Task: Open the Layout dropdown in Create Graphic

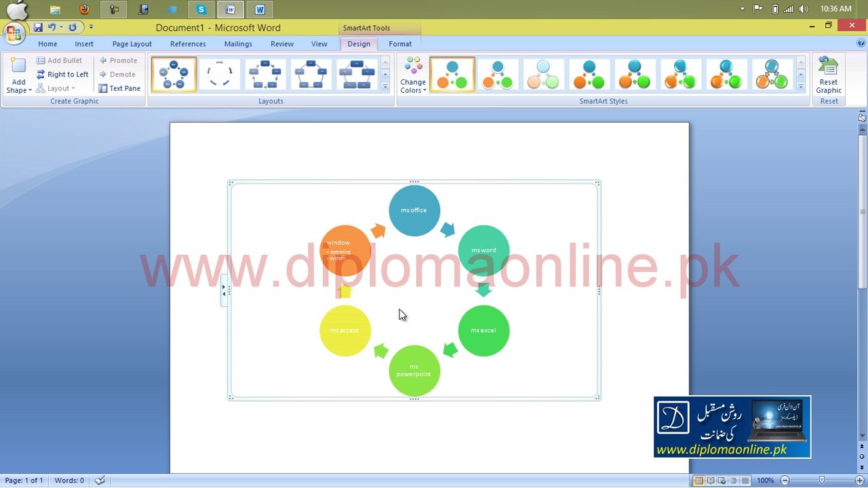Action: 56,88
